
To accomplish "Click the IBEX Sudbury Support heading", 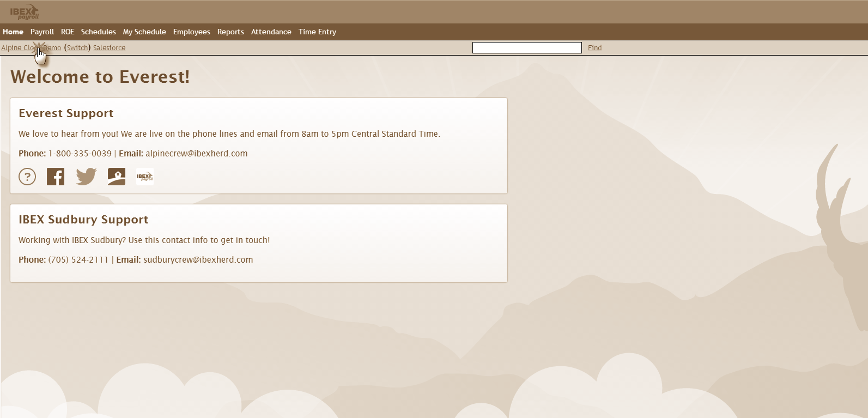I will pos(83,220).
